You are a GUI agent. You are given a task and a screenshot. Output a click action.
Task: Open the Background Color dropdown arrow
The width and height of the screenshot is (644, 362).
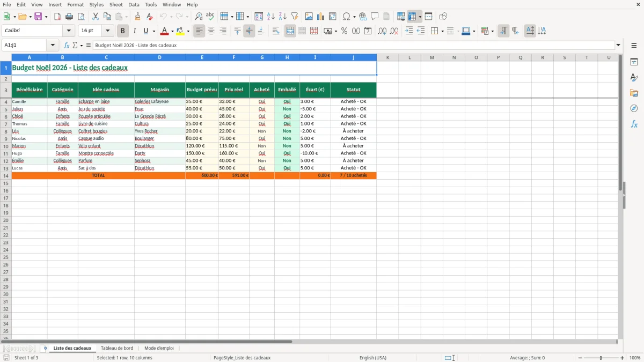coord(188,31)
